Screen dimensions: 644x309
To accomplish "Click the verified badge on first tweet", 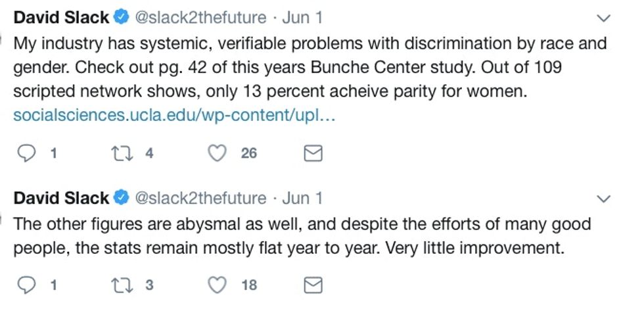I will (x=122, y=18).
